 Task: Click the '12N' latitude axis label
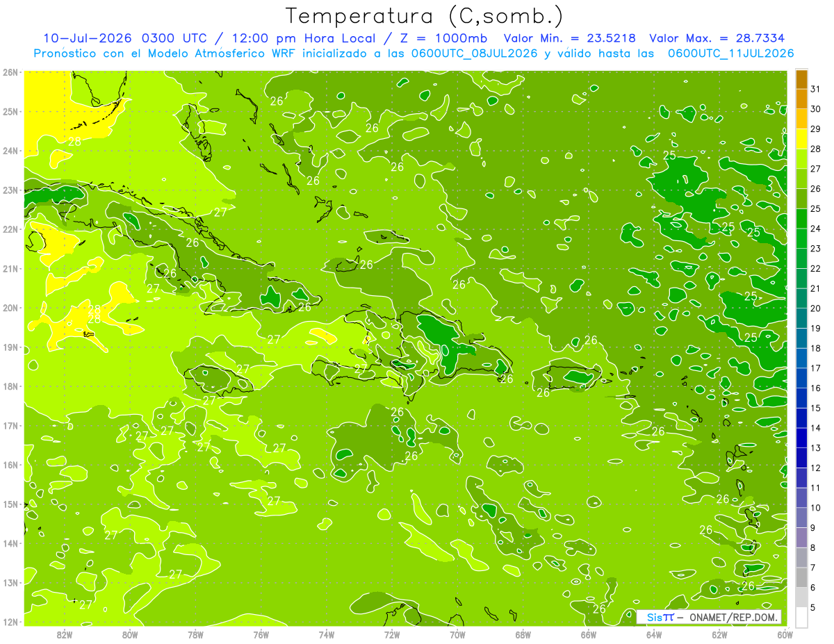[x=10, y=622]
